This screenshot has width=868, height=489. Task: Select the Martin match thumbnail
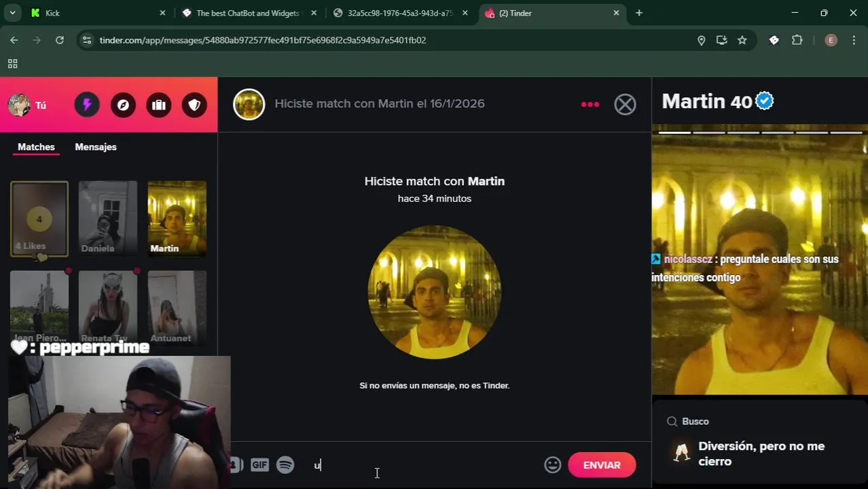pyautogui.click(x=177, y=219)
